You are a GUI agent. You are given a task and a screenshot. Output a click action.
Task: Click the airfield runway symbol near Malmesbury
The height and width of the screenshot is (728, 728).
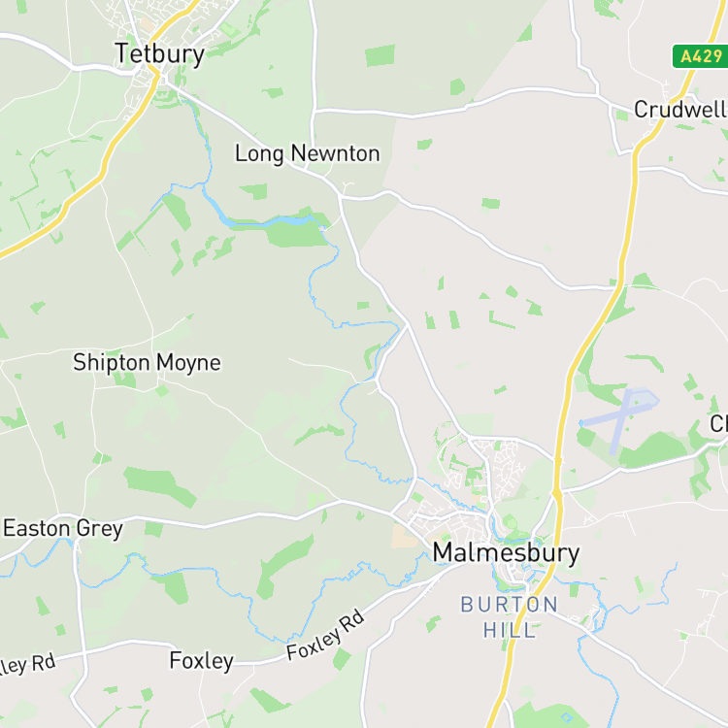click(619, 419)
